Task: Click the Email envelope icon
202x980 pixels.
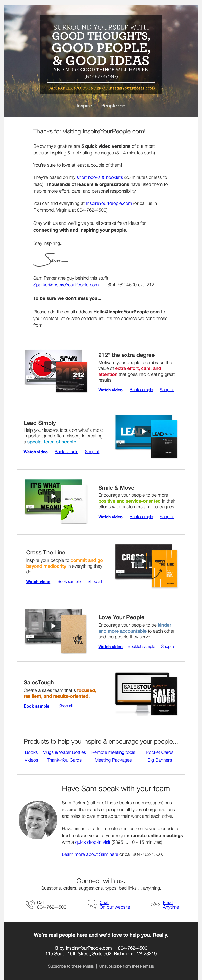Action: tap(156, 904)
